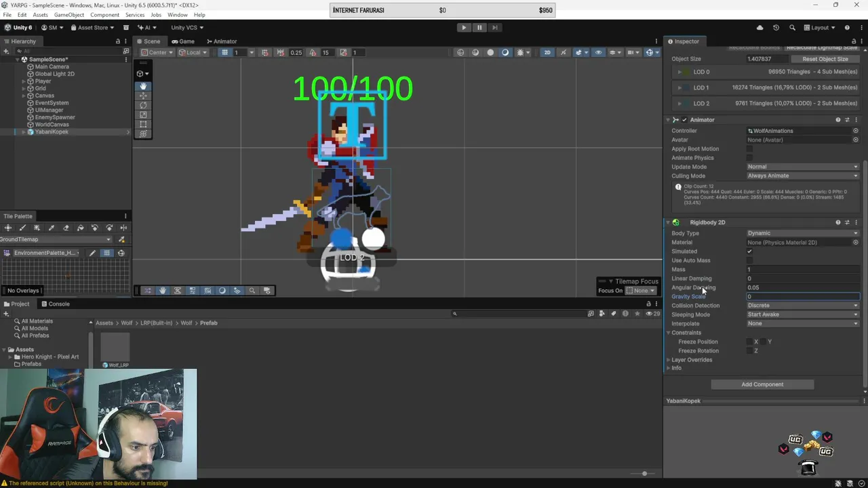This screenshot has height=488, width=868.
Task: Switch to the Animator tab
Action: coord(222,41)
